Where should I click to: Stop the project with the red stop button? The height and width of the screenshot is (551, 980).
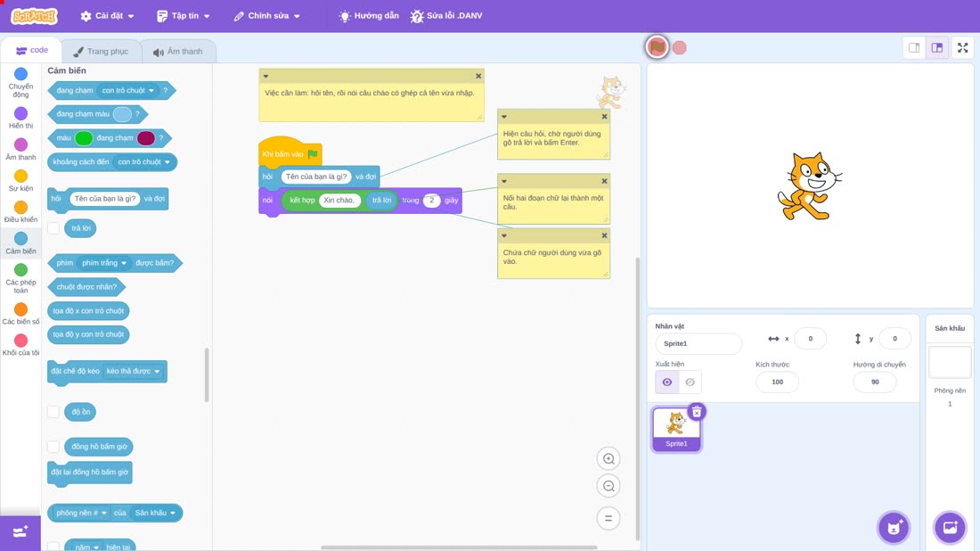(680, 47)
